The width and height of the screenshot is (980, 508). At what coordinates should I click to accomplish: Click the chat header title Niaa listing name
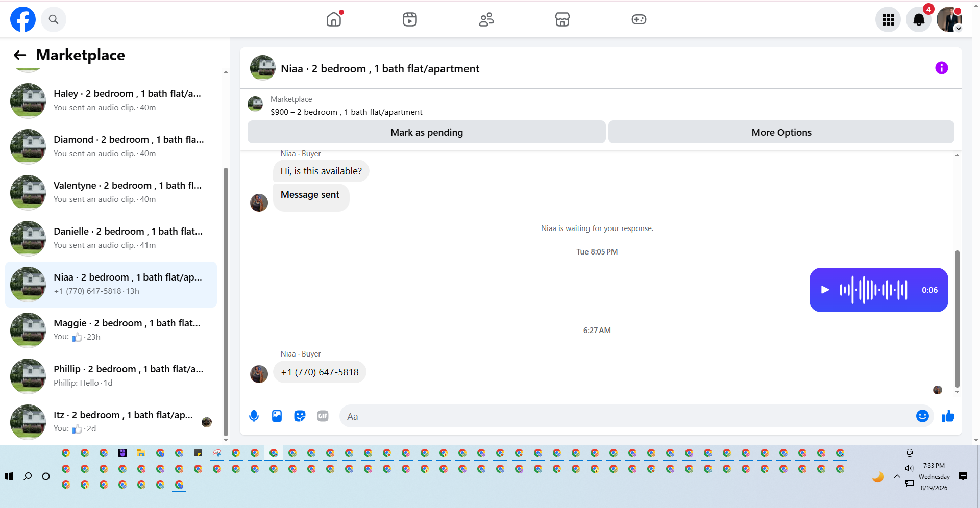click(x=380, y=69)
